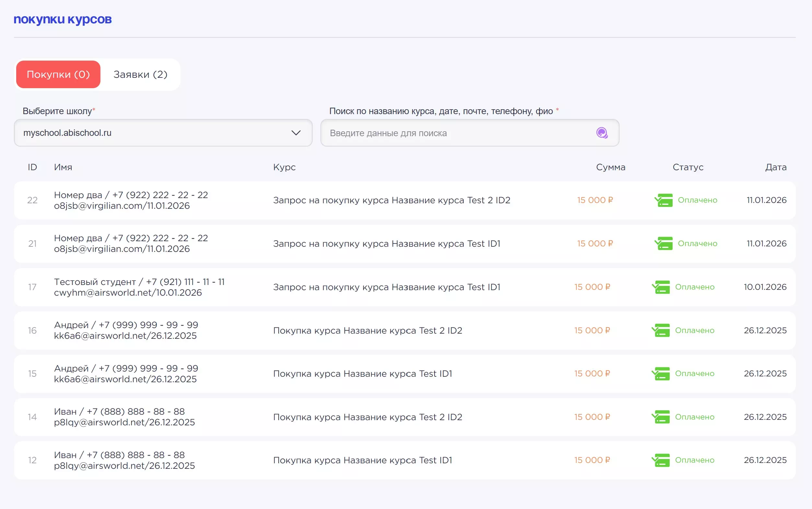Click the Статус column header

pos(688,167)
